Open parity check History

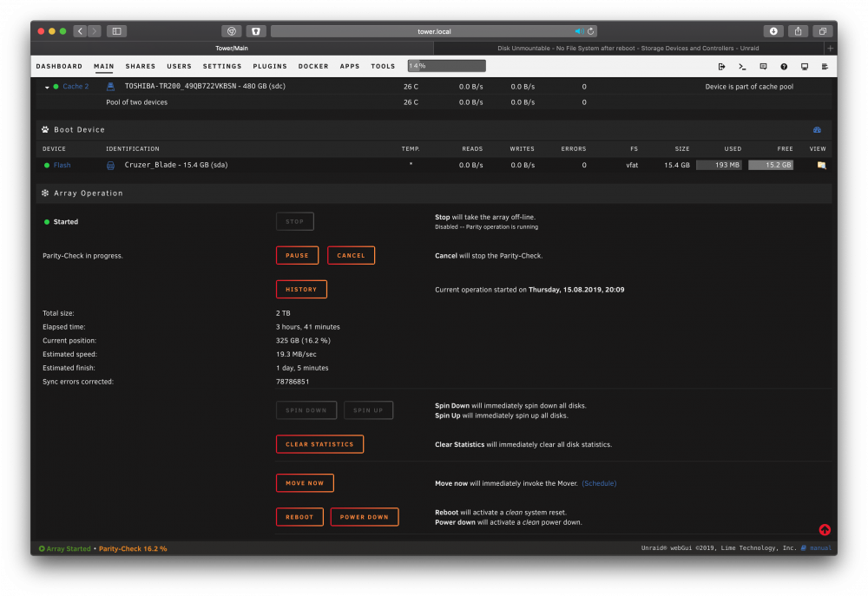coord(301,290)
